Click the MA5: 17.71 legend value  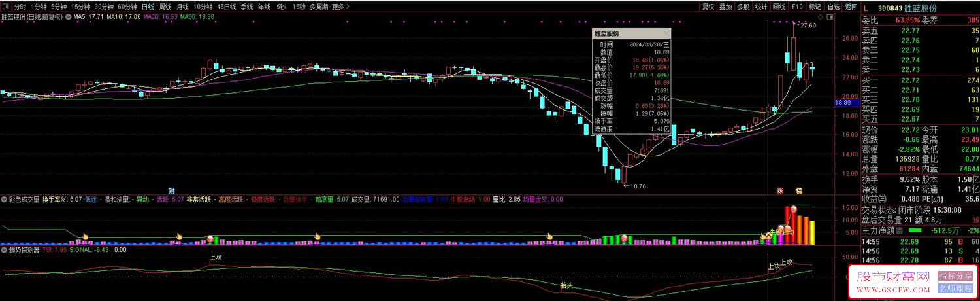(x=89, y=18)
